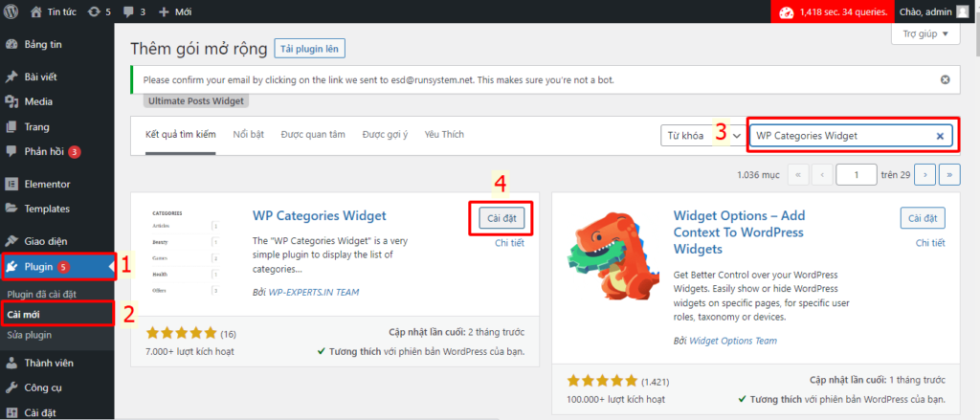Click the 100.000+ lượt kích hoạt text
980x420 pixels.
(615, 399)
